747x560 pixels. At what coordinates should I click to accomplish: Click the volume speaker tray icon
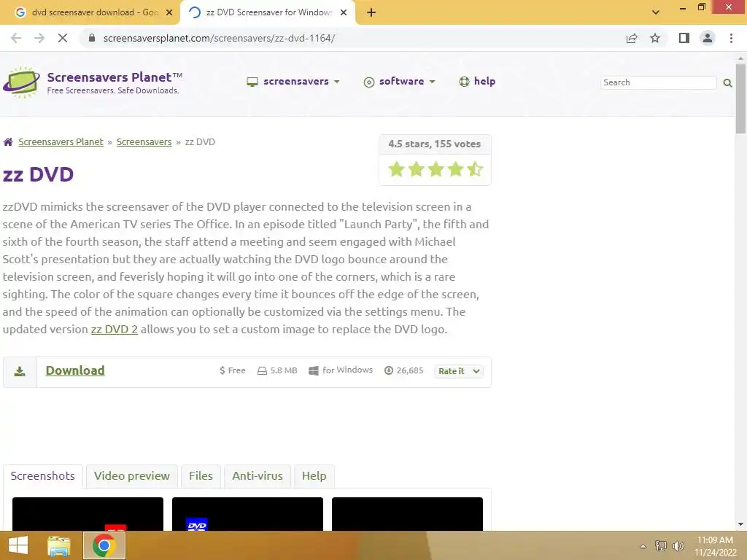click(x=678, y=546)
